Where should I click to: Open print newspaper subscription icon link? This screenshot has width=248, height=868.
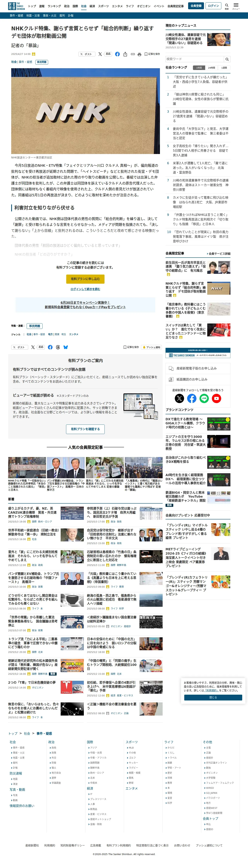(x=198, y=380)
